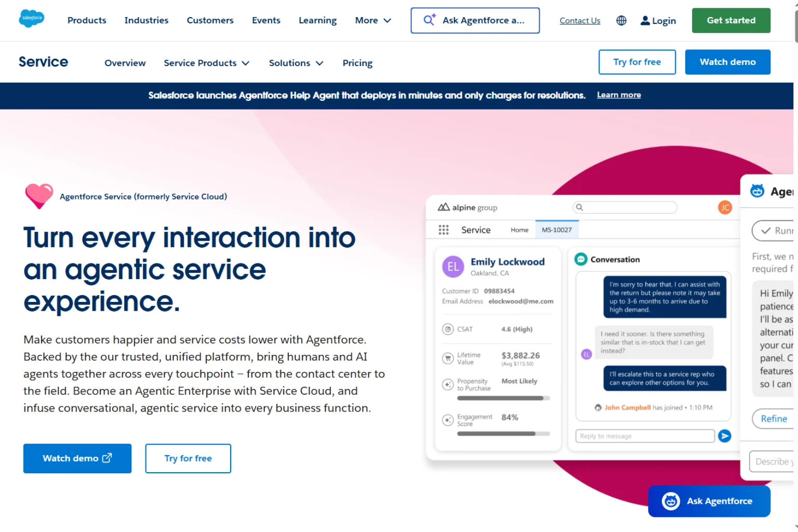Viewport: 798px width, 532px height.
Task: Click the Customer ID 09883454 value
Action: [x=499, y=291]
